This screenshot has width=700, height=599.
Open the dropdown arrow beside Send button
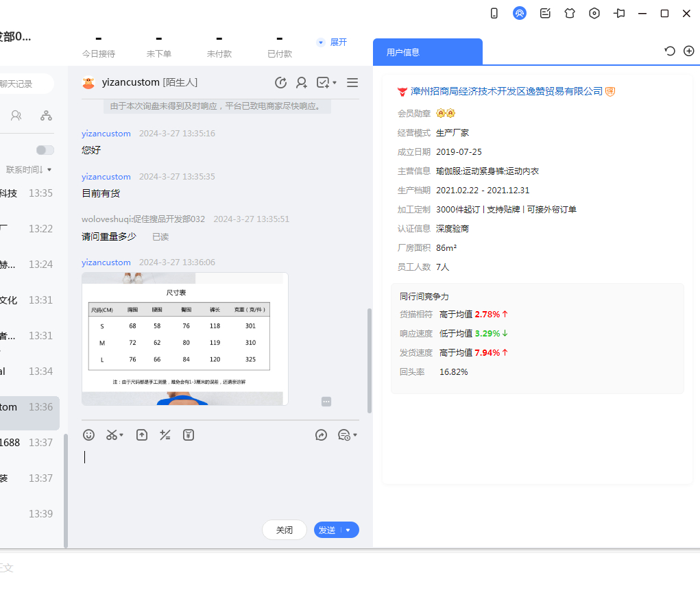click(348, 530)
